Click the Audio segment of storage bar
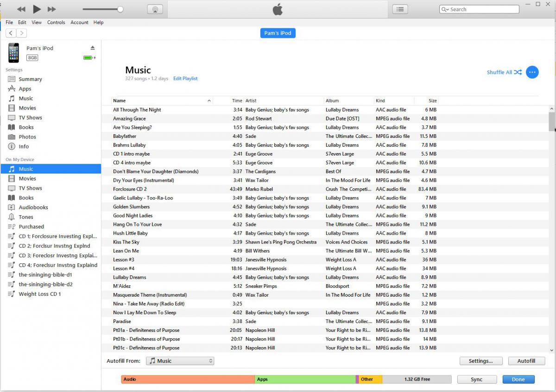Viewport: 556px width, 392px height. (x=188, y=380)
